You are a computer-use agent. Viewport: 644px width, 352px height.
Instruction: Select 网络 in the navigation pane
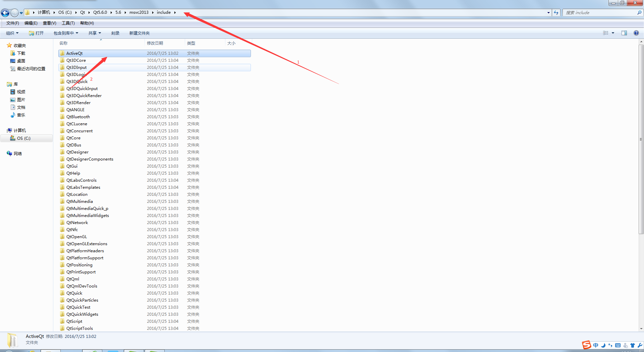18,153
